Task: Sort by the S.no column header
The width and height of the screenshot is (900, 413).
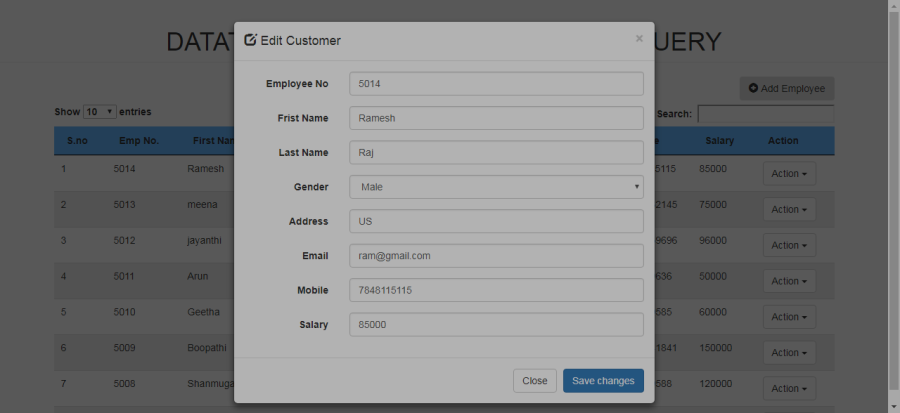Action: click(77, 141)
